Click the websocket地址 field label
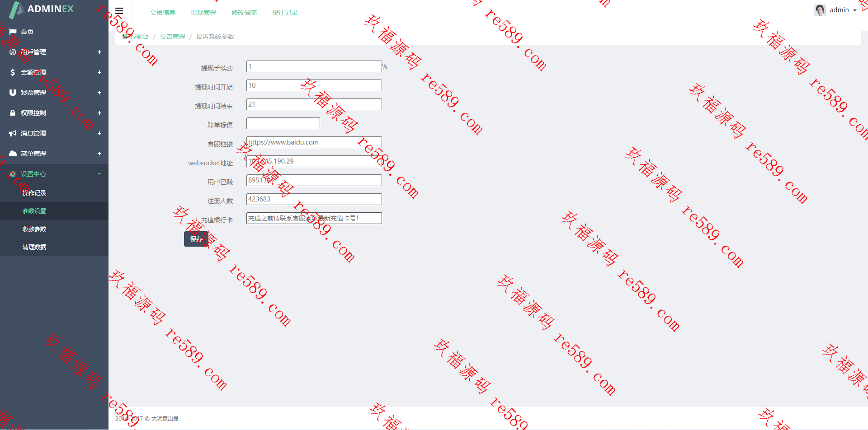 tap(211, 163)
